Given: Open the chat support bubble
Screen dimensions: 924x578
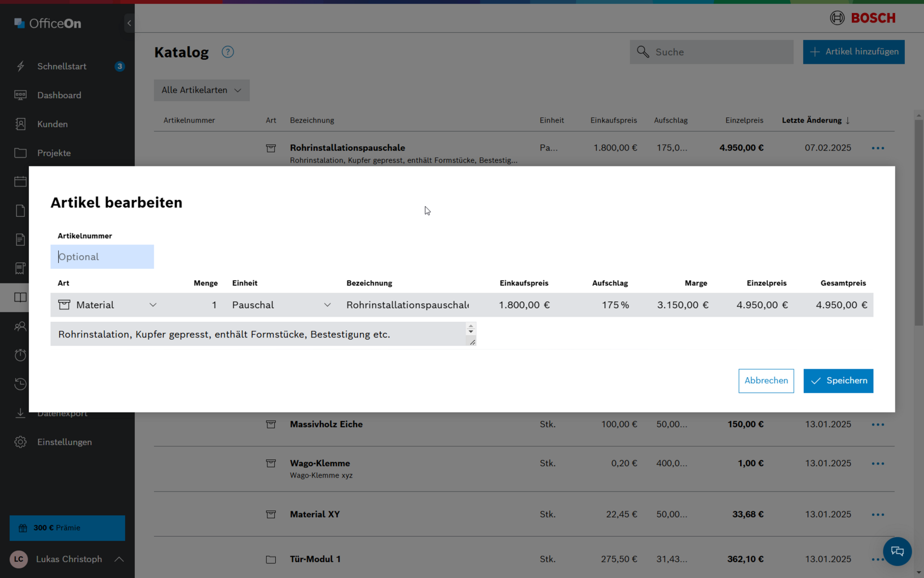Looking at the screenshot, I should point(897,551).
